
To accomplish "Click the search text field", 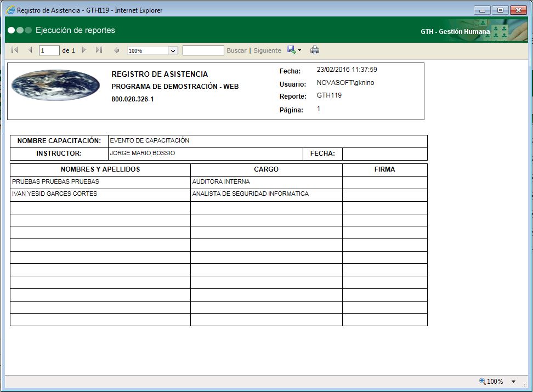I will click(x=203, y=50).
